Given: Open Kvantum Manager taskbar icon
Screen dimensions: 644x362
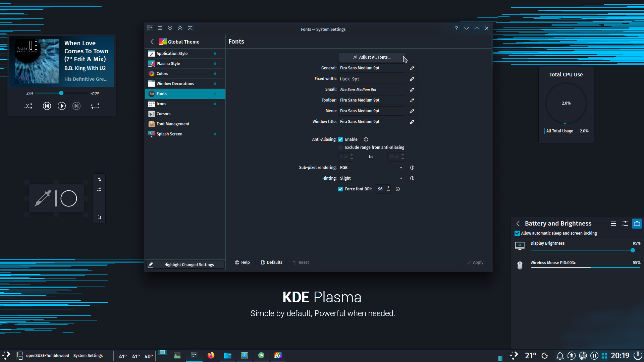Looking at the screenshot, I should pos(278,355).
